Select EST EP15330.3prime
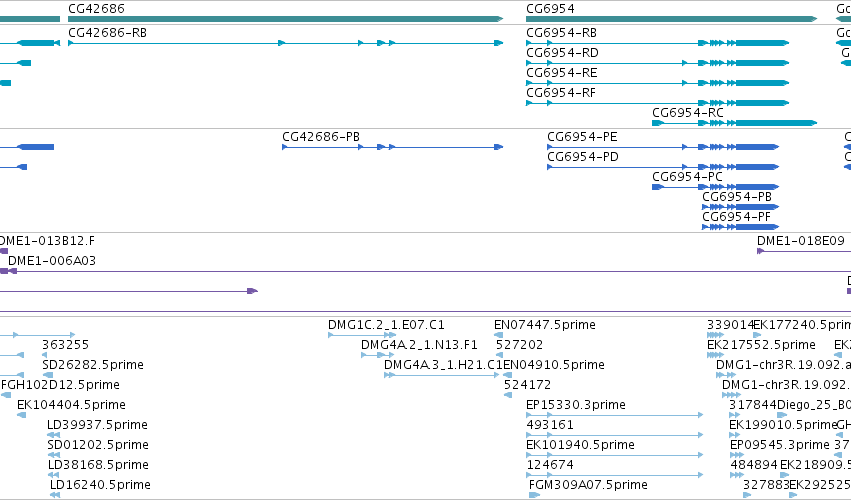 pyautogui.click(x=575, y=405)
